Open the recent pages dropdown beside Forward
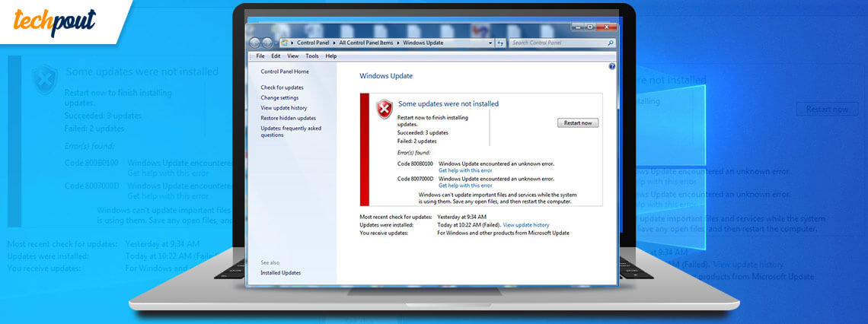Image resolution: width=868 pixels, height=324 pixels. (276, 43)
